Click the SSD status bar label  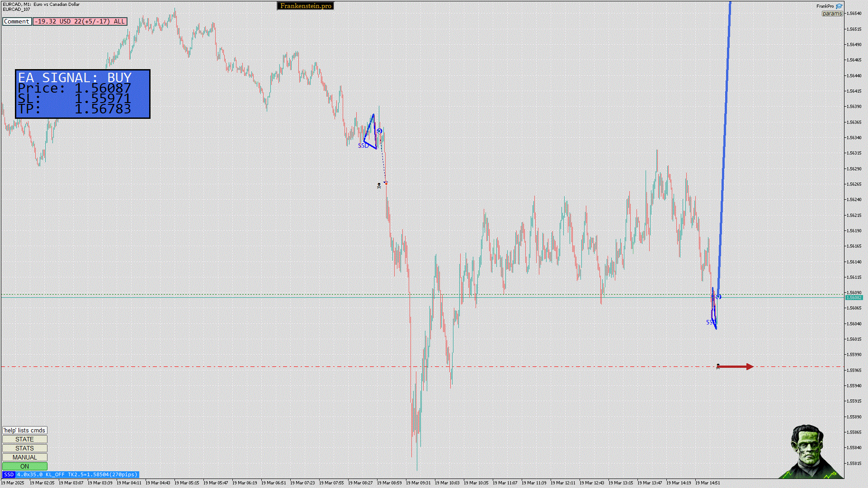[9, 474]
